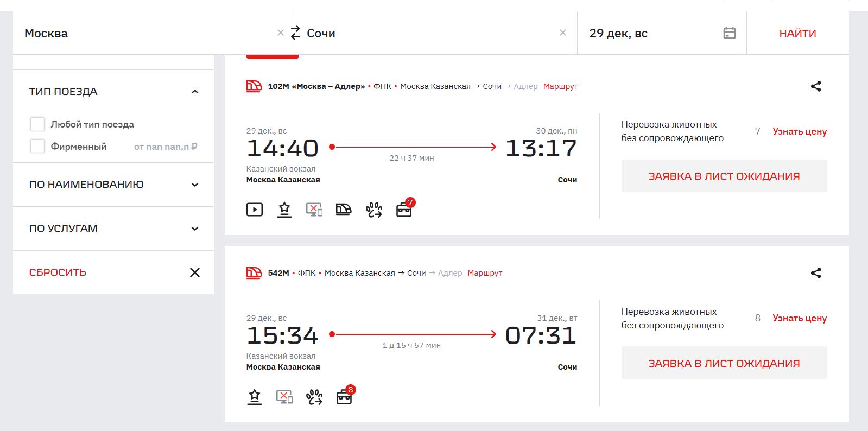The height and width of the screenshot is (431, 868).
Task: Clear the Москва departure field
Action: tap(280, 33)
